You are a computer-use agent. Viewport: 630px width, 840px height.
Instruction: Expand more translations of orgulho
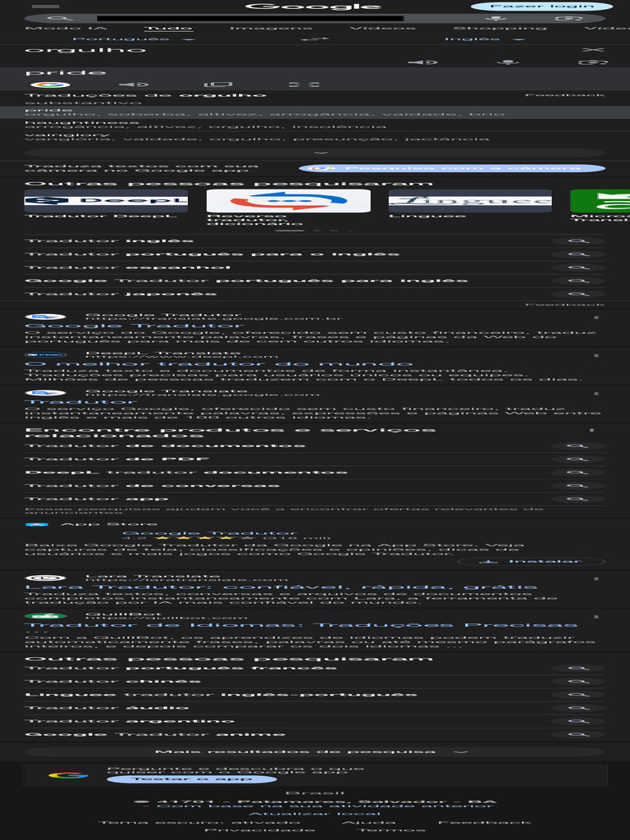[x=315, y=153]
